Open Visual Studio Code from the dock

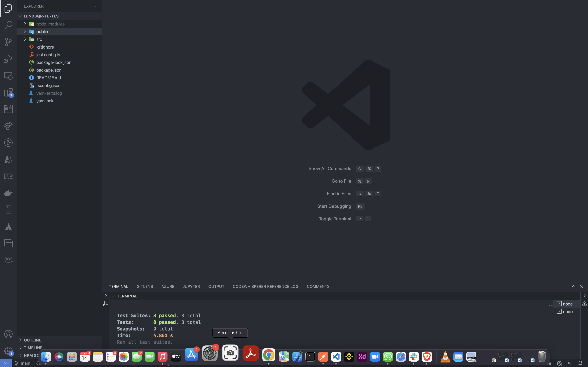pyautogui.click(x=336, y=356)
